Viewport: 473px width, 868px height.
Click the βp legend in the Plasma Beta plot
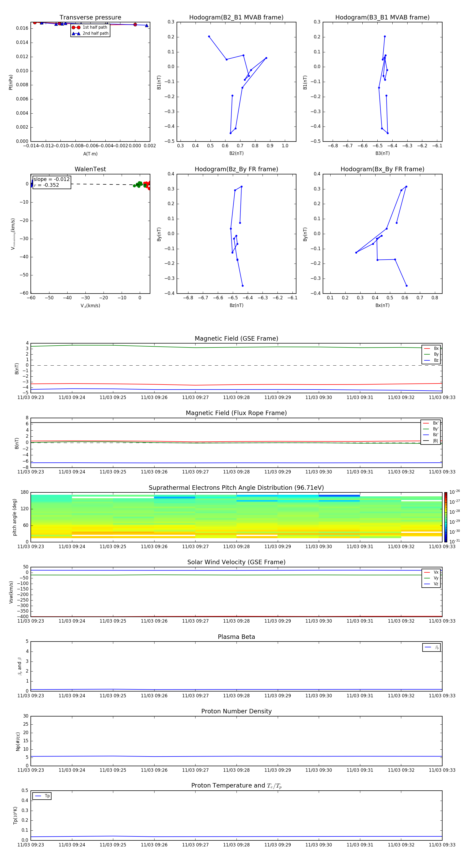(x=431, y=647)
